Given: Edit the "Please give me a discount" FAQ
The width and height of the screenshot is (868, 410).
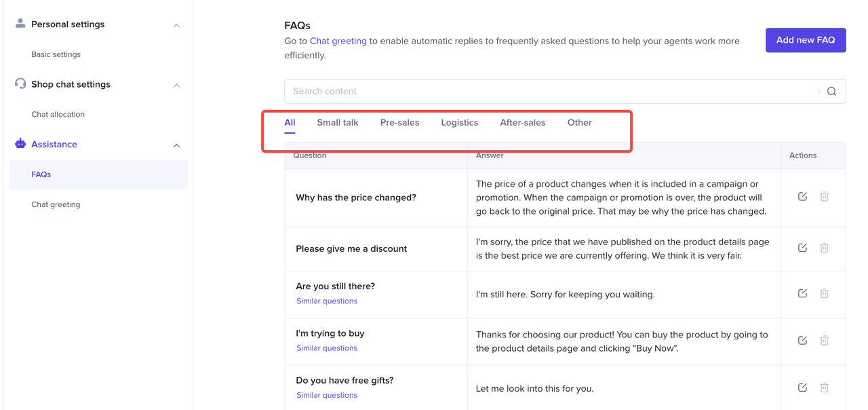Looking at the screenshot, I should [802, 248].
